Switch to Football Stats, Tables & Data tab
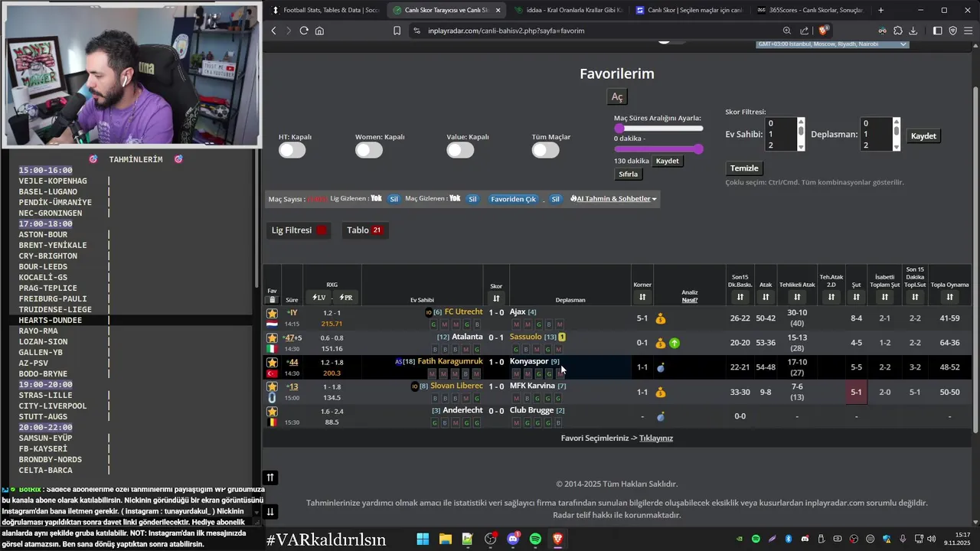980x551 pixels. click(325, 10)
